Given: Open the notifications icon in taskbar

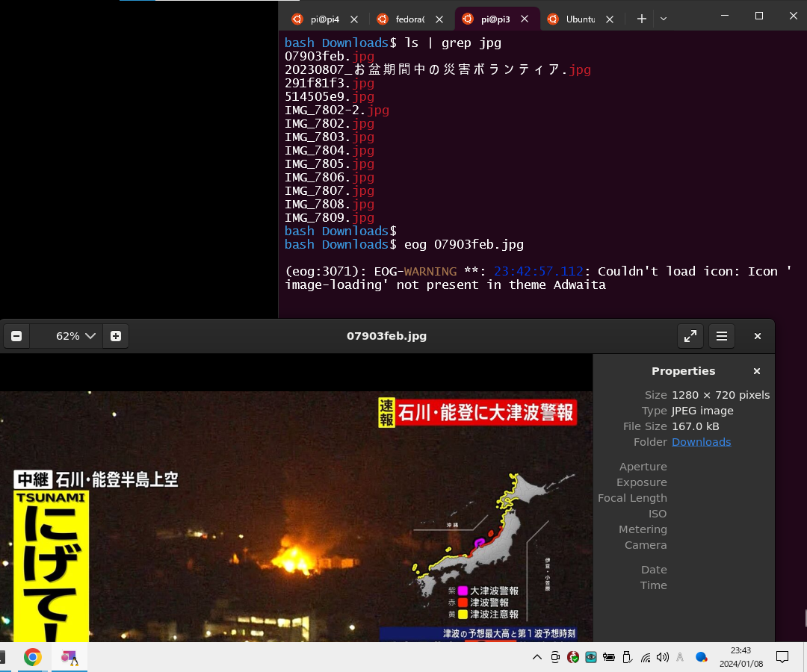Looking at the screenshot, I should (782, 657).
